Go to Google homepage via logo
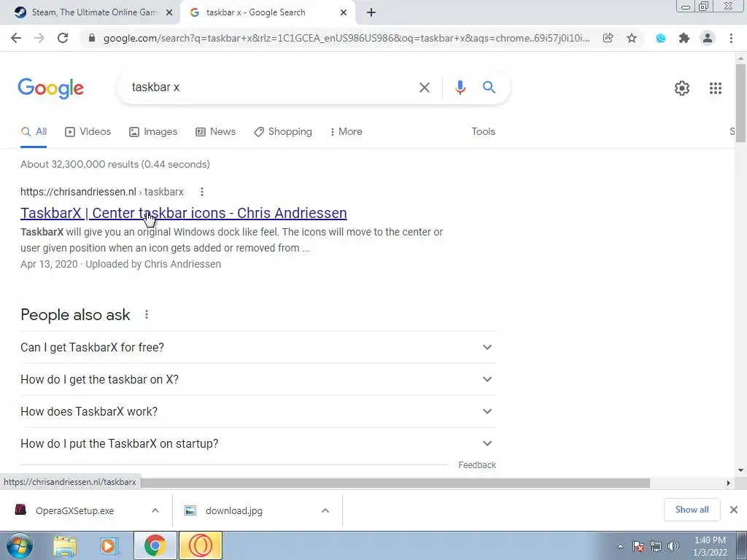The image size is (747, 560). click(x=51, y=88)
